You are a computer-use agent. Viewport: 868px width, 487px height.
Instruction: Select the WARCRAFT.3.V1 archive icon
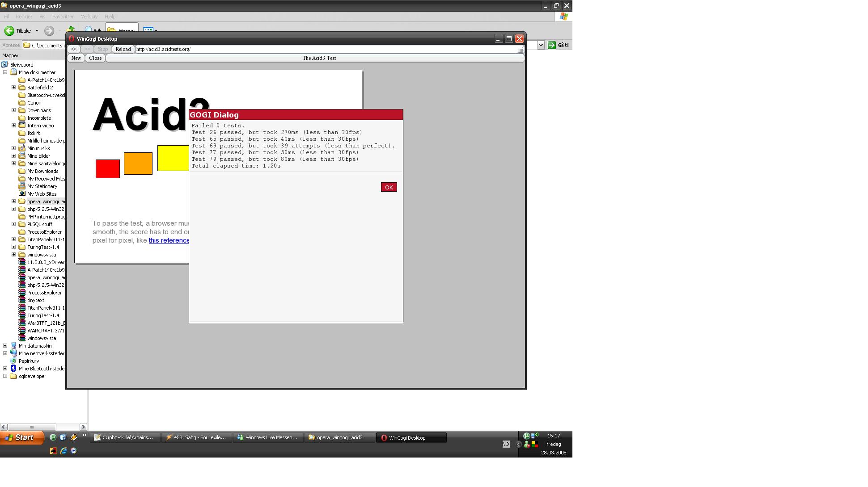[x=22, y=331]
